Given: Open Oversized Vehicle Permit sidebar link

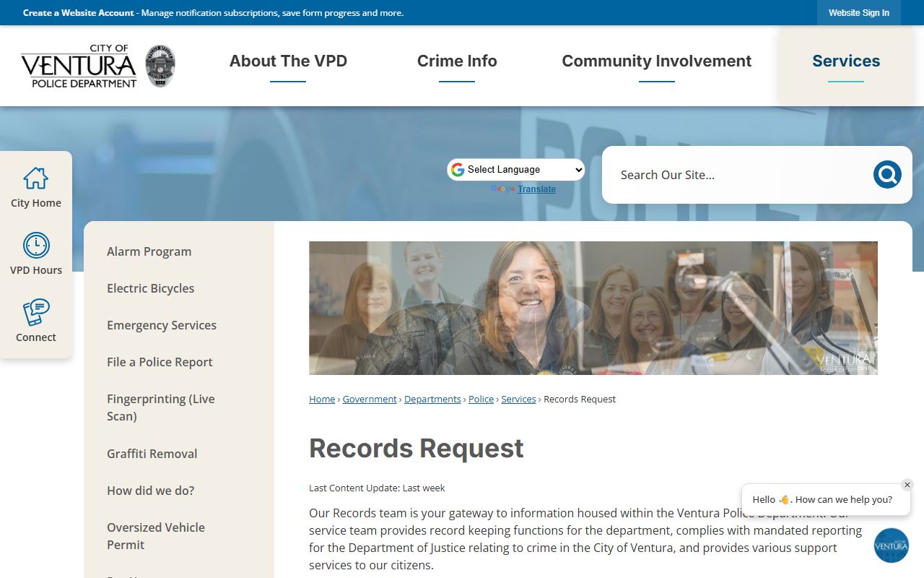Looking at the screenshot, I should tap(156, 536).
